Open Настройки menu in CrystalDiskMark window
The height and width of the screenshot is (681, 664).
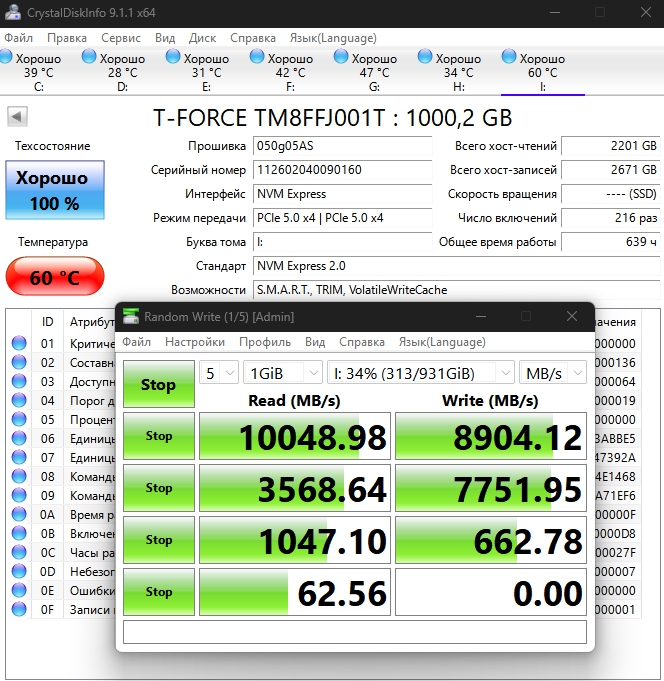point(195,342)
